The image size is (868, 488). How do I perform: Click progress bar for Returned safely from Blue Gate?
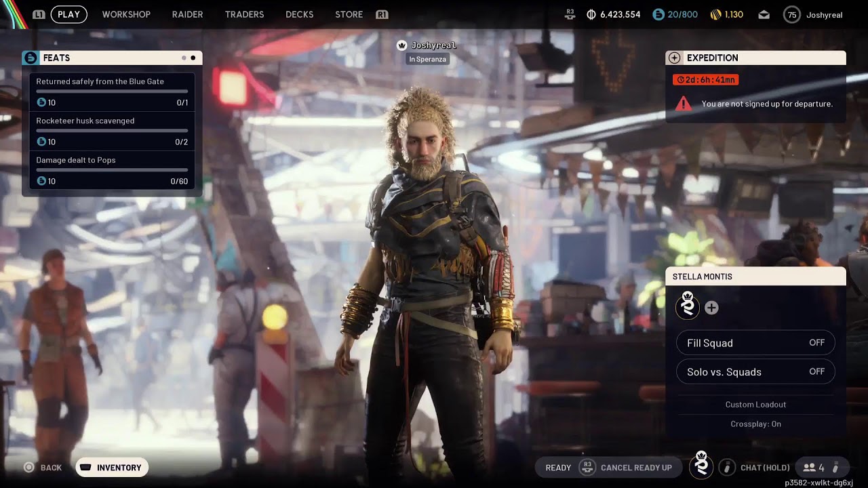pyautogui.click(x=112, y=91)
